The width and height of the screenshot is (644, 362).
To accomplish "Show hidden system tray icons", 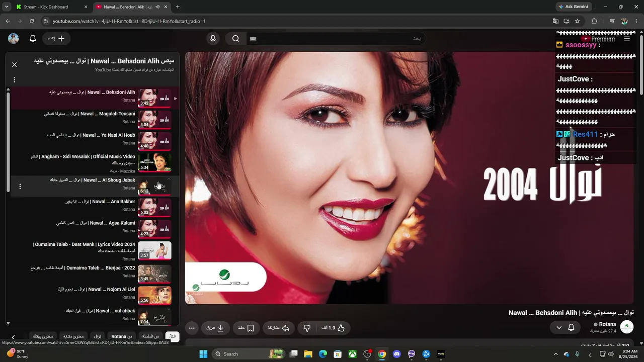I will tap(555, 354).
